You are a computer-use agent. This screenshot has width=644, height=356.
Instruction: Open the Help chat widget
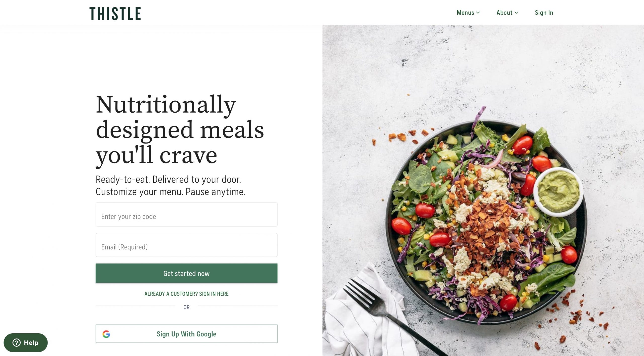point(26,343)
